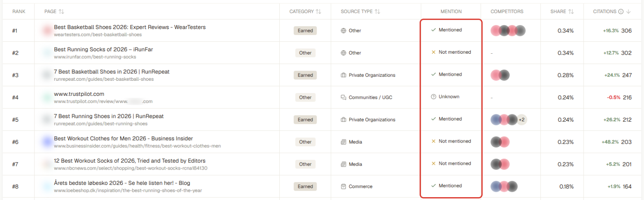Click the checkmark icon in the loebeshop row

click(433, 186)
